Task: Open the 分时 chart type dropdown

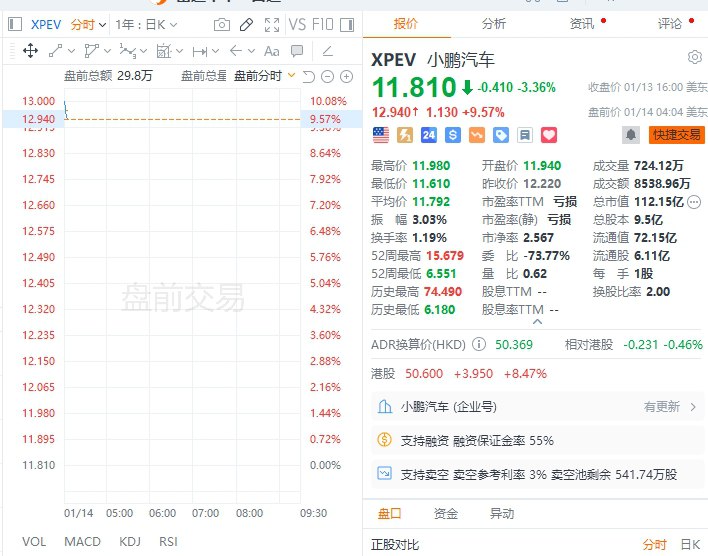Action: tap(88, 24)
